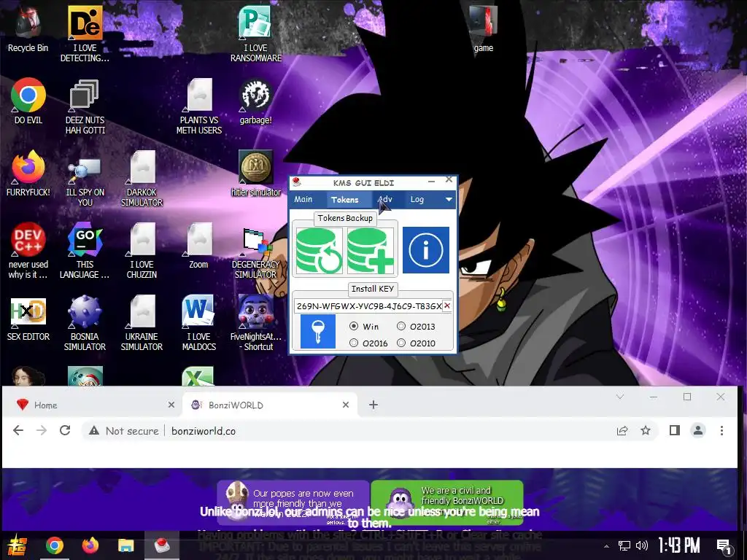Click the restore tokens backup icon
Screen dimensions: 747x560
pos(320,251)
